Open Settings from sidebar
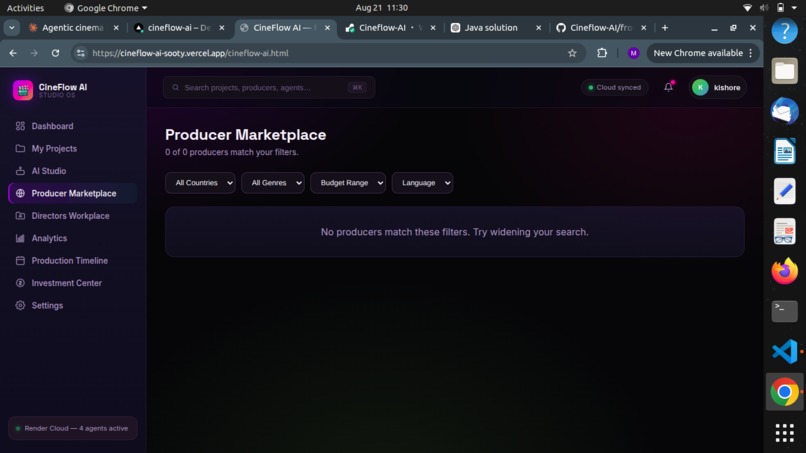Viewport: 806px width, 453px height. click(72, 305)
